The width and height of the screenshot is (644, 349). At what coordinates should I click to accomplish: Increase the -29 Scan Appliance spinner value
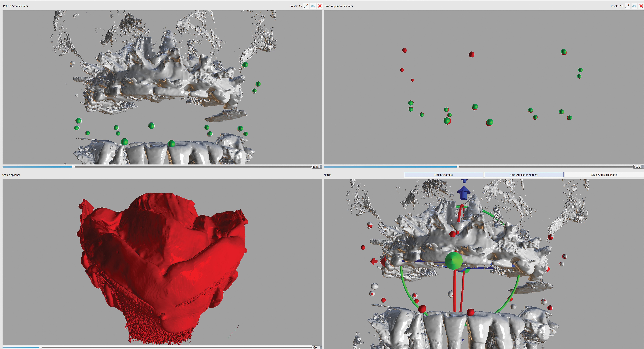coord(321,346)
